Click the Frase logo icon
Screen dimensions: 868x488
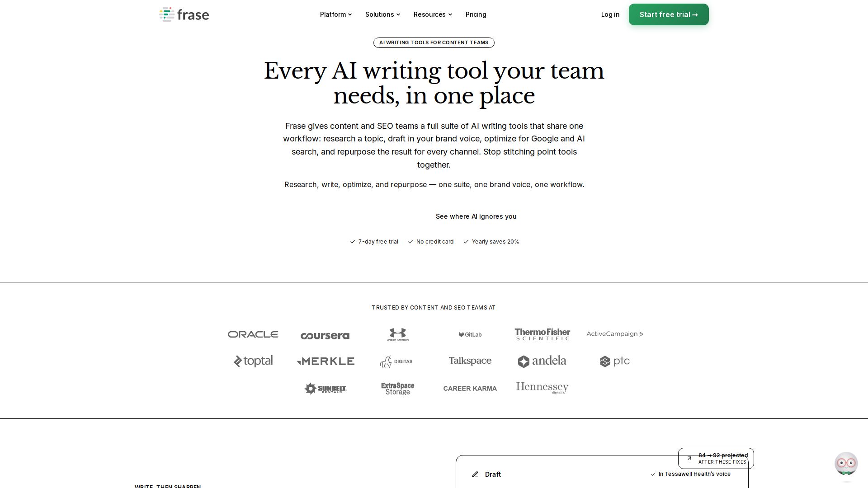(x=167, y=14)
